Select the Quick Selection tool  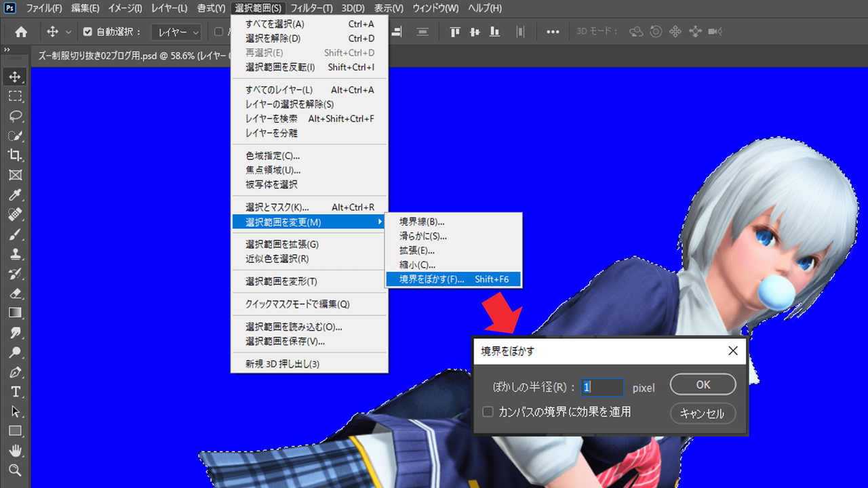tap(15, 136)
